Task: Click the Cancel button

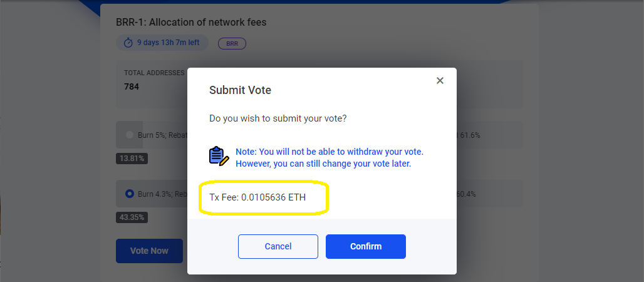Action: 278,246
